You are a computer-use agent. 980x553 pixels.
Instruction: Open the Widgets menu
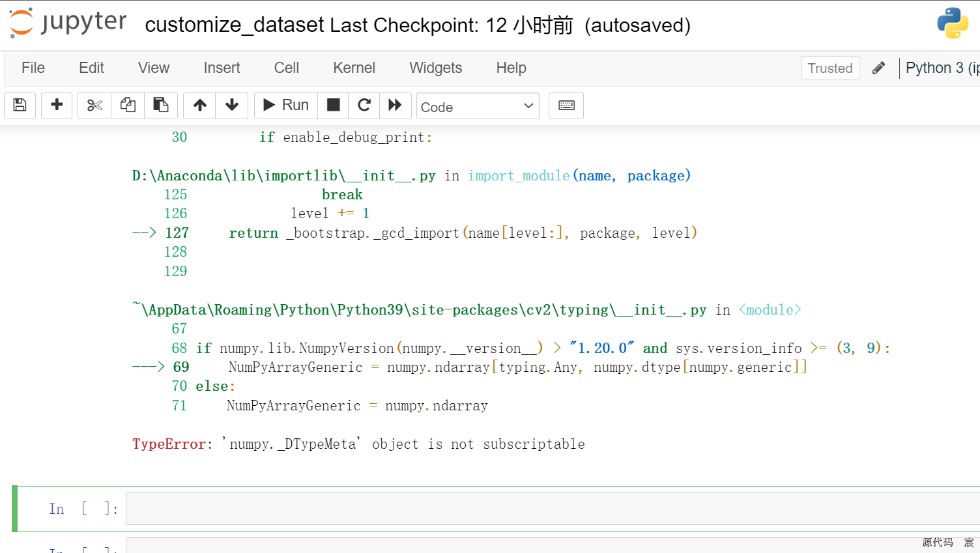pos(435,68)
